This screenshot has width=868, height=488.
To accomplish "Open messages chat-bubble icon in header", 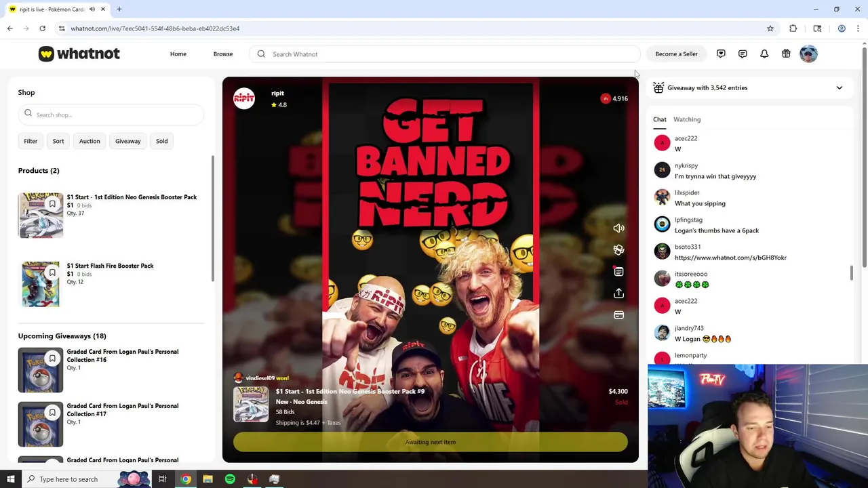I will coord(743,54).
